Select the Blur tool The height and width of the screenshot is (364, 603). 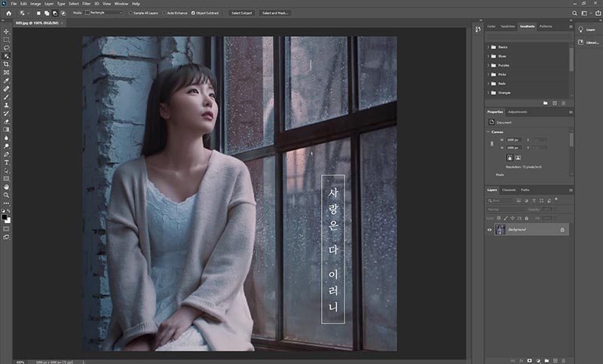6,138
